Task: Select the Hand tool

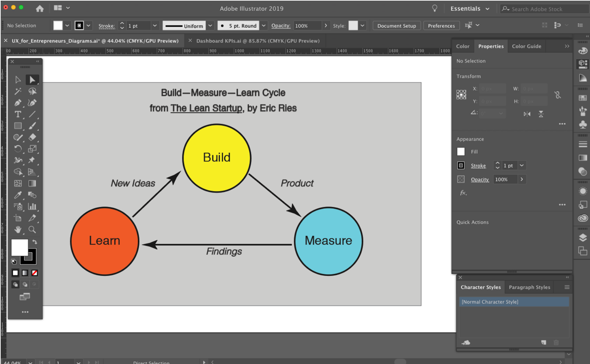Action: point(18,229)
